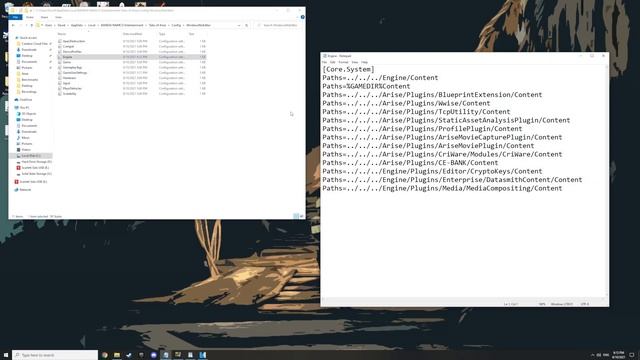Open File Explorer taskbar icon

117,355
